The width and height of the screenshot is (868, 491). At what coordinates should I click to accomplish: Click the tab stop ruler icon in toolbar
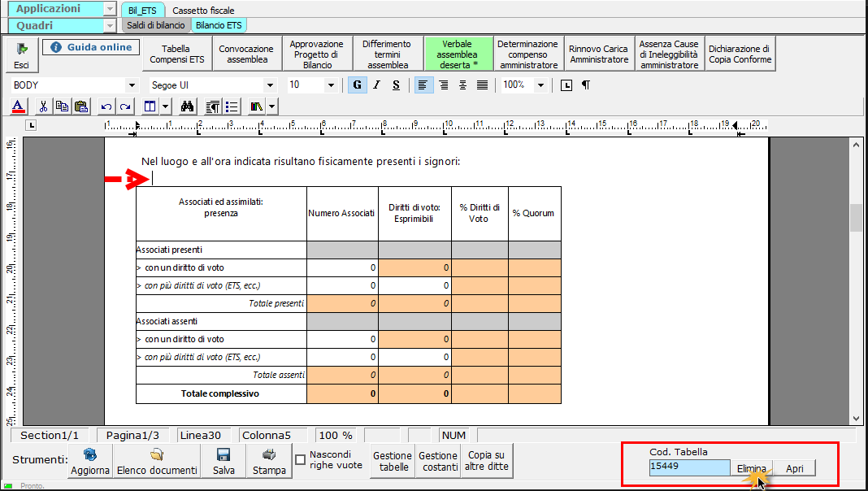click(566, 85)
